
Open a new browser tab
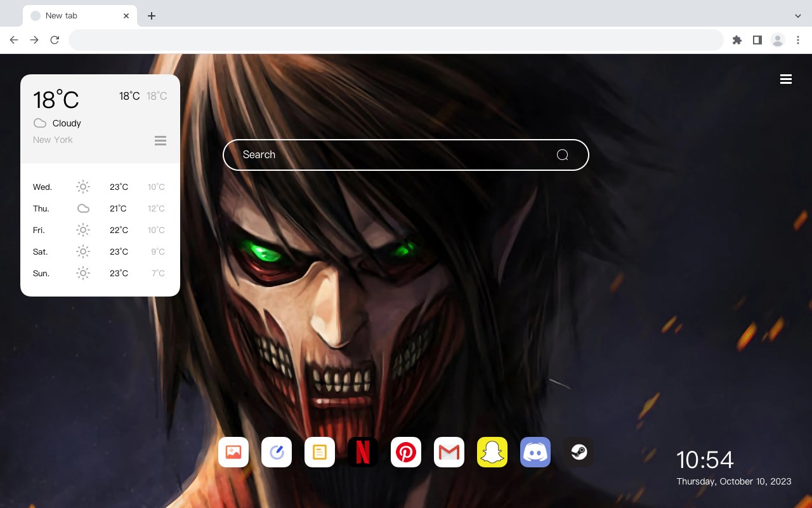point(151,16)
